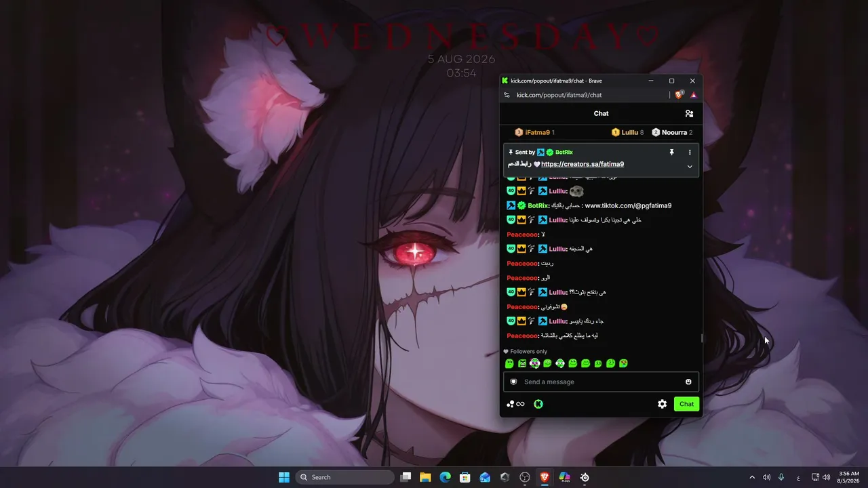The width and height of the screenshot is (868, 488).
Task: Click the taskbar Search box
Action: [346, 477]
